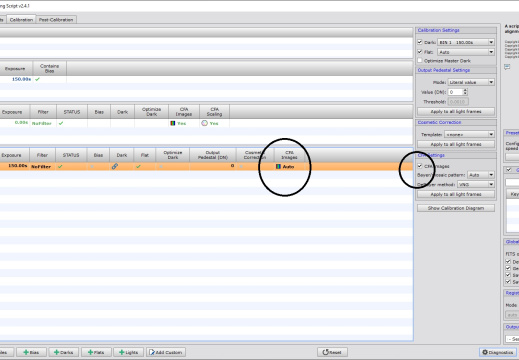The width and height of the screenshot is (519, 360).
Task: Open the Output Pedestal Mode dropdown
Action: [471, 82]
